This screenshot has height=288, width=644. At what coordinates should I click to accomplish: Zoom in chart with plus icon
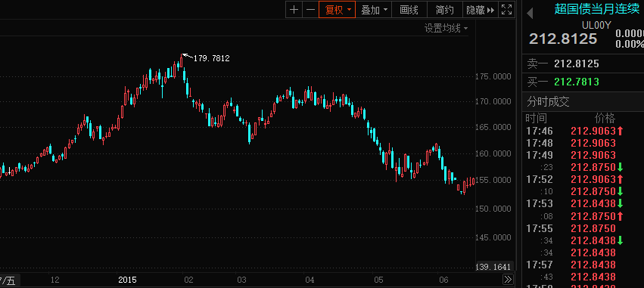294,10
